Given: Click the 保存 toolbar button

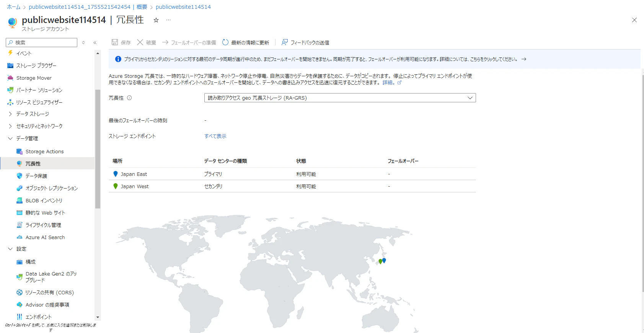Looking at the screenshot, I should tap(121, 43).
